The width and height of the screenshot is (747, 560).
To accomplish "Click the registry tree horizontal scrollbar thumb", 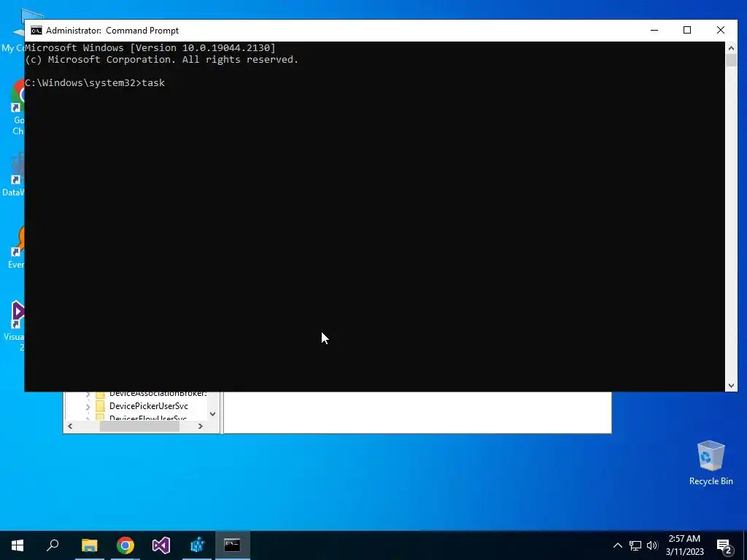I will pos(139,426).
